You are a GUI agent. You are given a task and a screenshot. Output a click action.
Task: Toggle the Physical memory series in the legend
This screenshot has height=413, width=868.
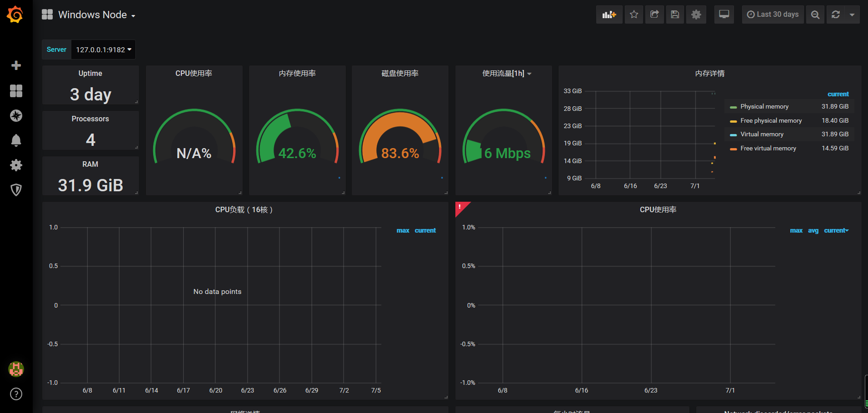(x=764, y=106)
